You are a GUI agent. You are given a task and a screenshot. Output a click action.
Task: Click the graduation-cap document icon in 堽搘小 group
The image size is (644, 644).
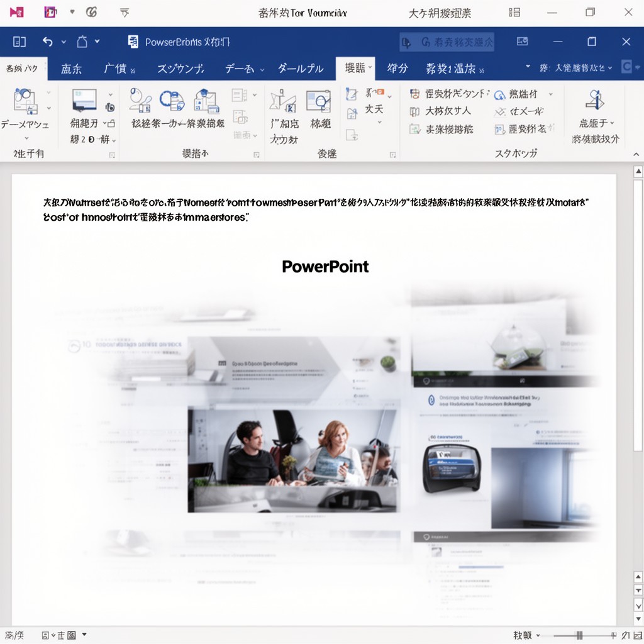[206, 101]
